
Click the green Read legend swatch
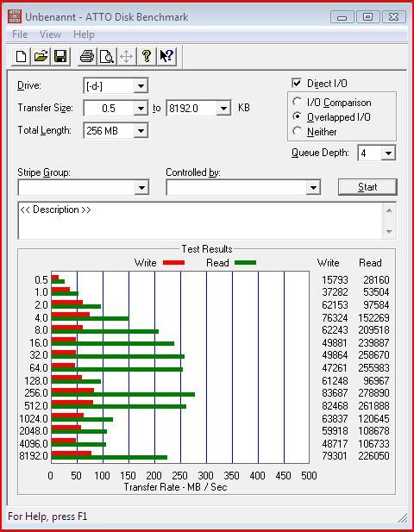245,263
